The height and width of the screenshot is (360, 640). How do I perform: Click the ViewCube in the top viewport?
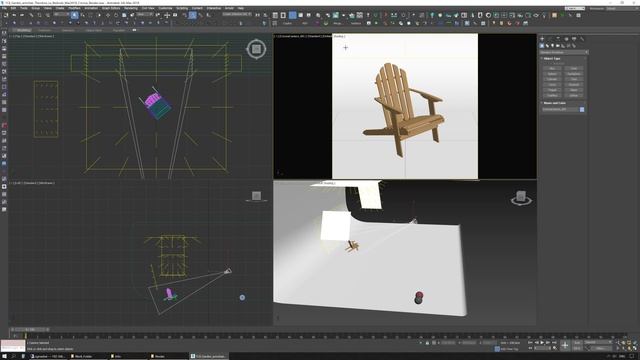256,49
